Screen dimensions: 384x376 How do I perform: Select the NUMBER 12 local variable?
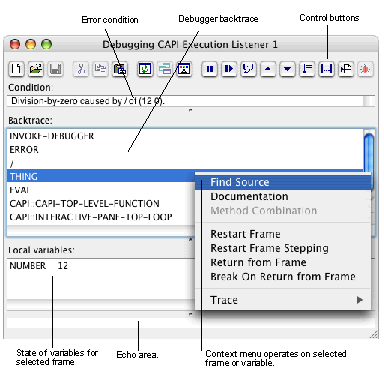point(101,266)
